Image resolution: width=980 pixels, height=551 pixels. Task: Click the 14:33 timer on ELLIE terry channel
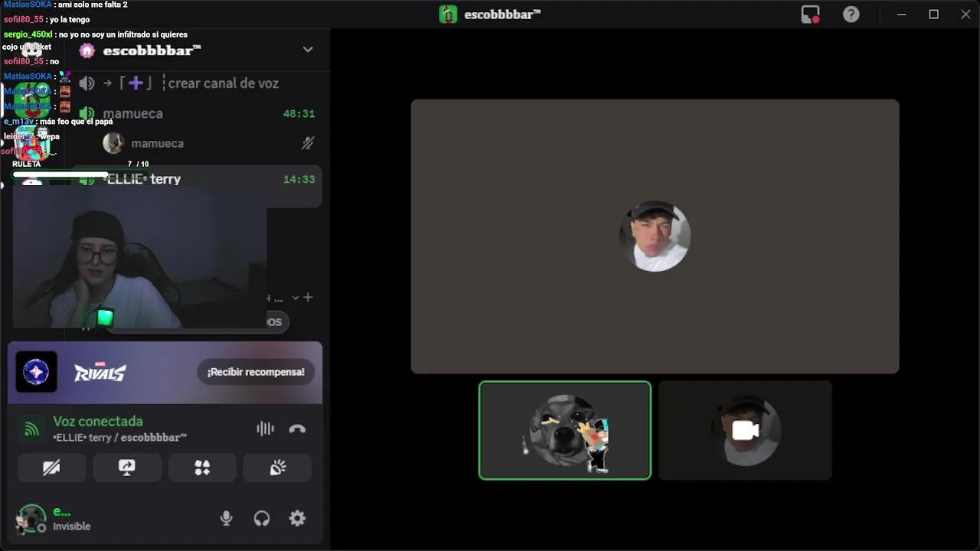pyautogui.click(x=299, y=179)
